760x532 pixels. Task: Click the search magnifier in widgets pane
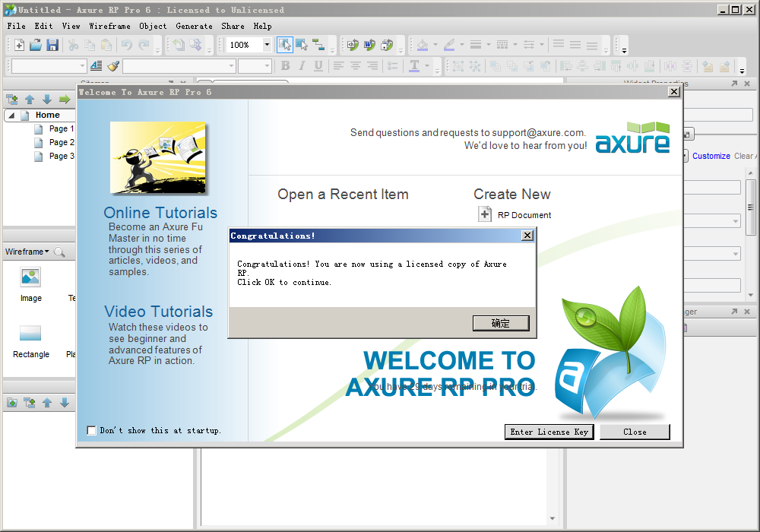coord(59,252)
